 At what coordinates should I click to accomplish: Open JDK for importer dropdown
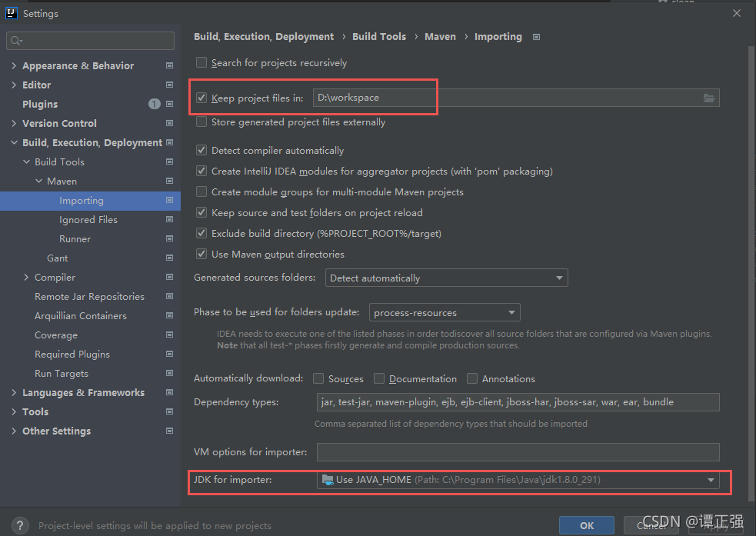point(518,480)
